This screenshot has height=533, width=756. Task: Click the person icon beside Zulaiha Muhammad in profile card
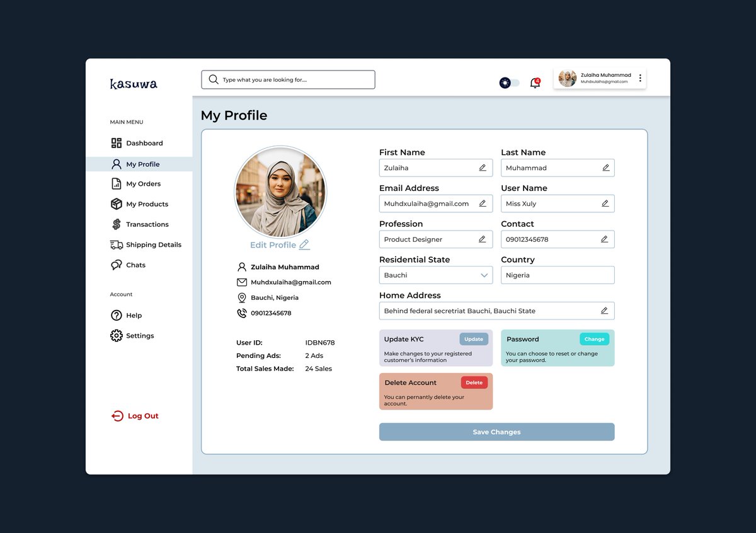point(242,267)
